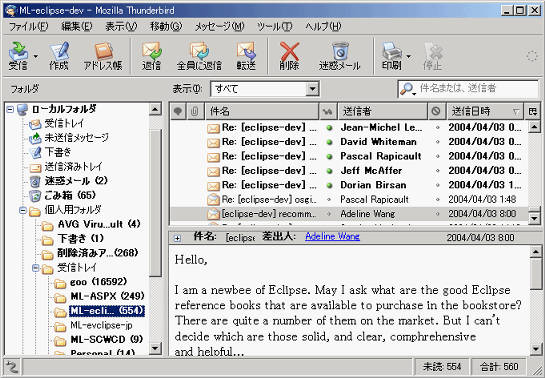
Task: Delete message with the 削除 icon
Action: 289,56
